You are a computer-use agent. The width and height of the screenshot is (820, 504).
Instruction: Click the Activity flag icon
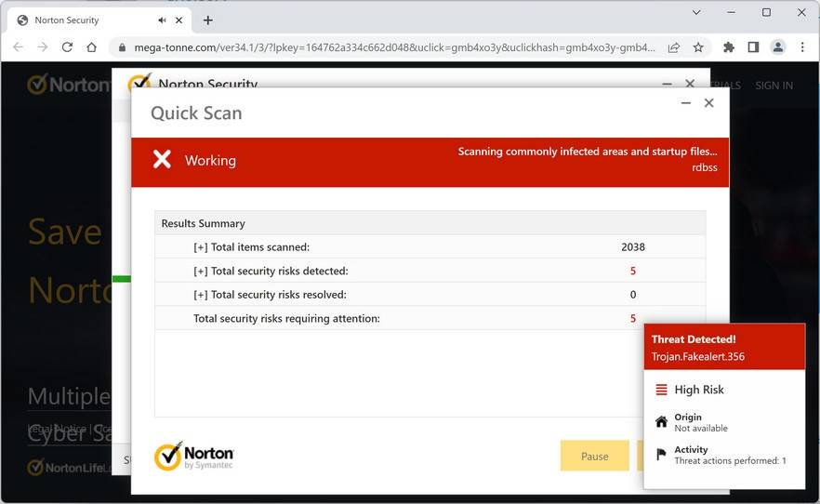(662, 455)
